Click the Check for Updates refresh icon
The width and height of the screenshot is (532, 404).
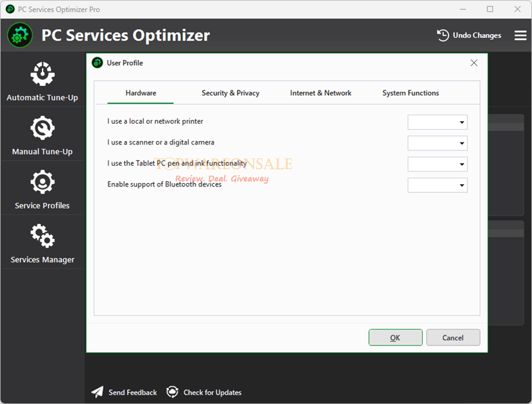tap(172, 392)
